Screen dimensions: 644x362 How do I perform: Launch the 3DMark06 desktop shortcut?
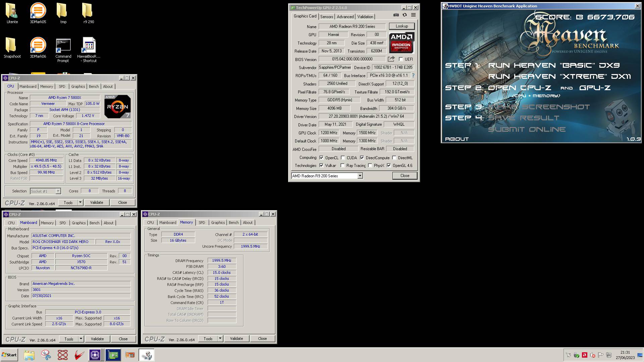tap(38, 48)
